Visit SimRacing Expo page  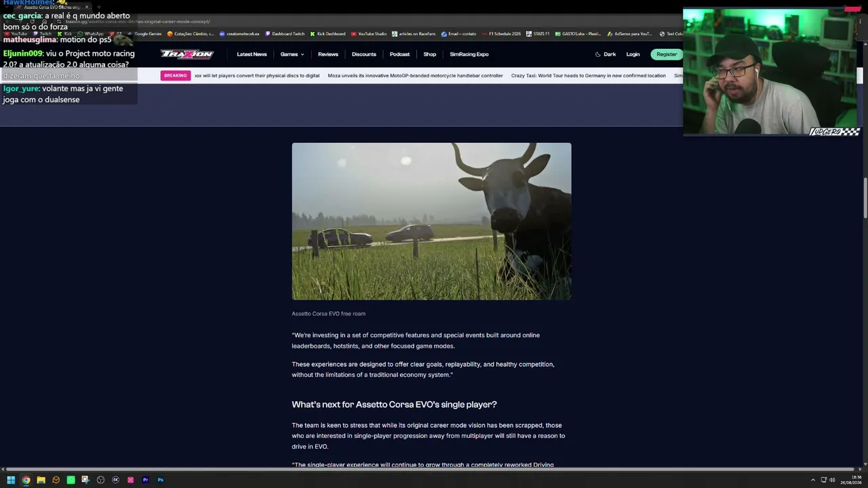469,54
